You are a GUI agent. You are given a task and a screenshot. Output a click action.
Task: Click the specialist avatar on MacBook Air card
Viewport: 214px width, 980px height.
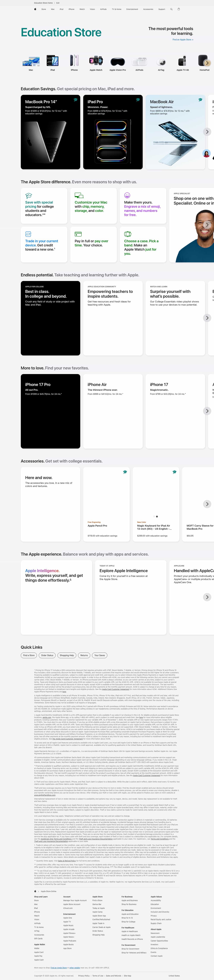[x=206, y=154]
